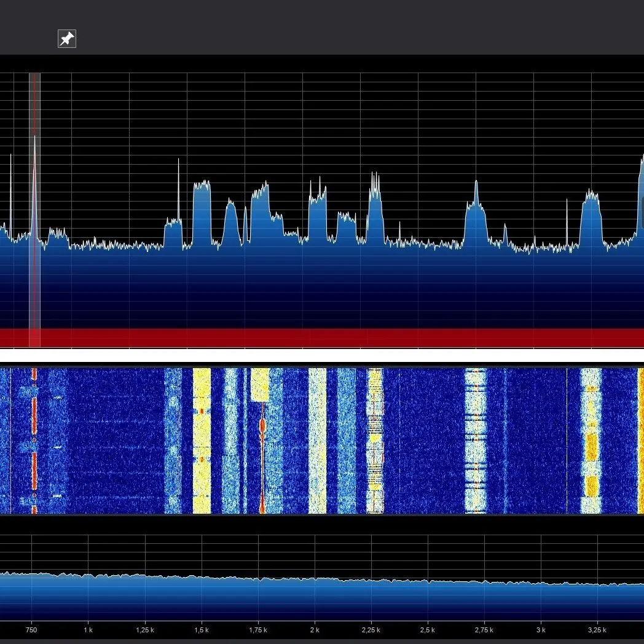Click the '3,25 k' frequency axis label
The height and width of the screenshot is (644, 644).
pyautogui.click(x=597, y=630)
